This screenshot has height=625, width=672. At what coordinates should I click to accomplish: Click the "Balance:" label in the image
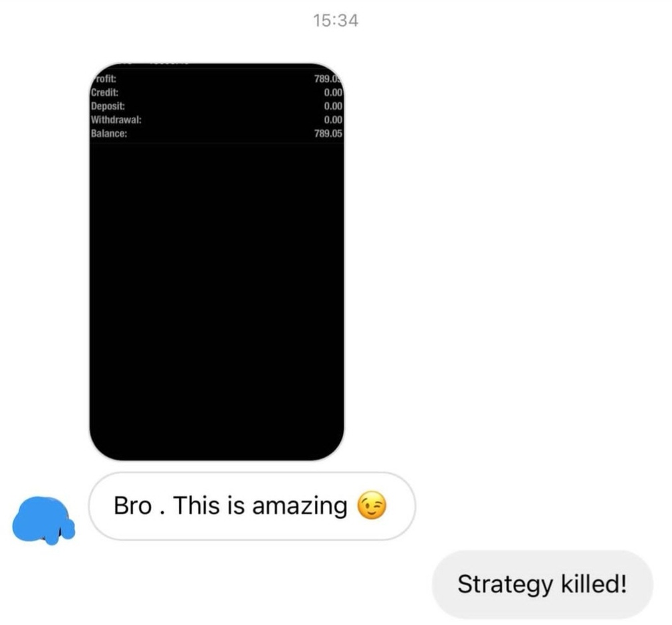pos(109,133)
